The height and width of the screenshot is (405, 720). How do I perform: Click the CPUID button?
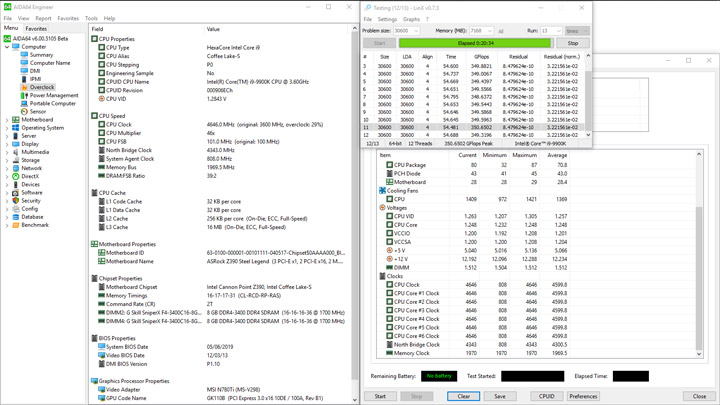coord(546,396)
